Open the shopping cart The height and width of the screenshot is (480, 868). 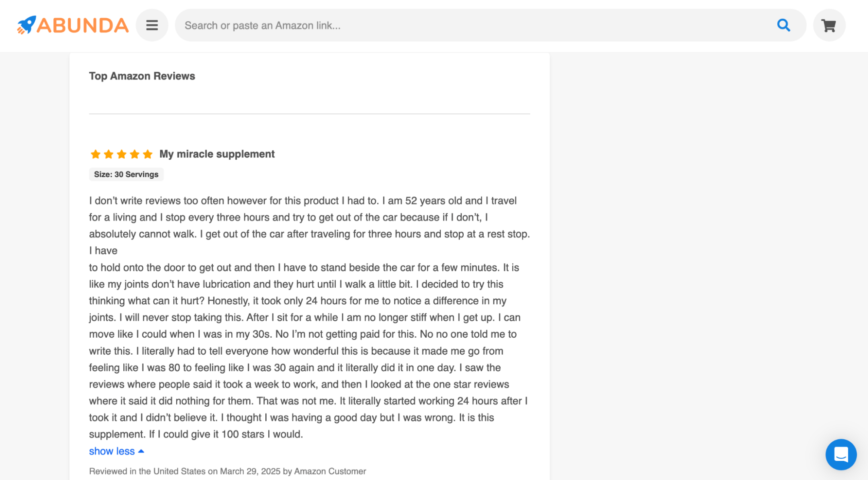pos(829,25)
